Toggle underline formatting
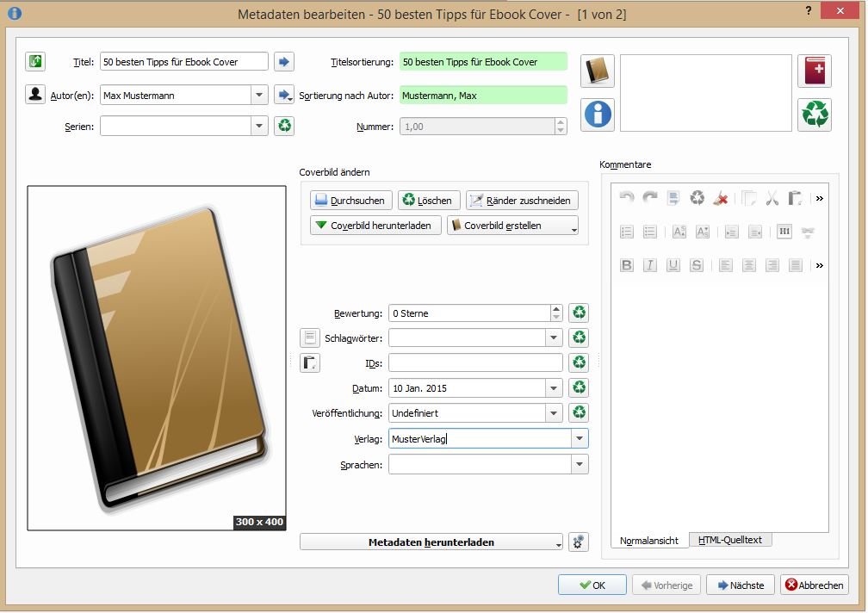 pyautogui.click(x=673, y=265)
